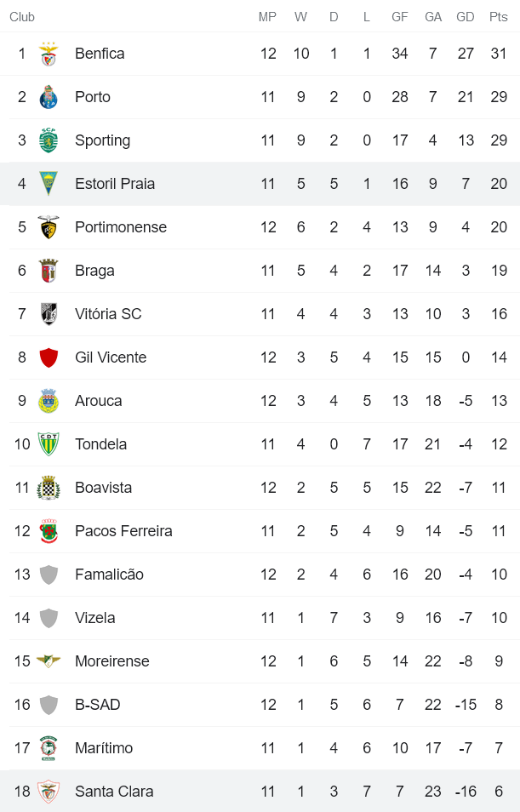Screen dimensions: 520x812
Task: Click the Portimonense club badge
Action: [x=49, y=227]
